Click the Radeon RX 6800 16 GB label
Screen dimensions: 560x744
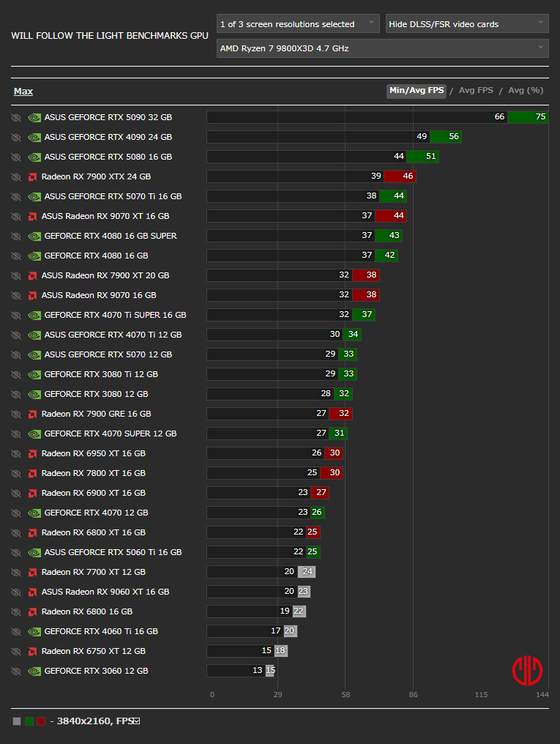coord(87,611)
